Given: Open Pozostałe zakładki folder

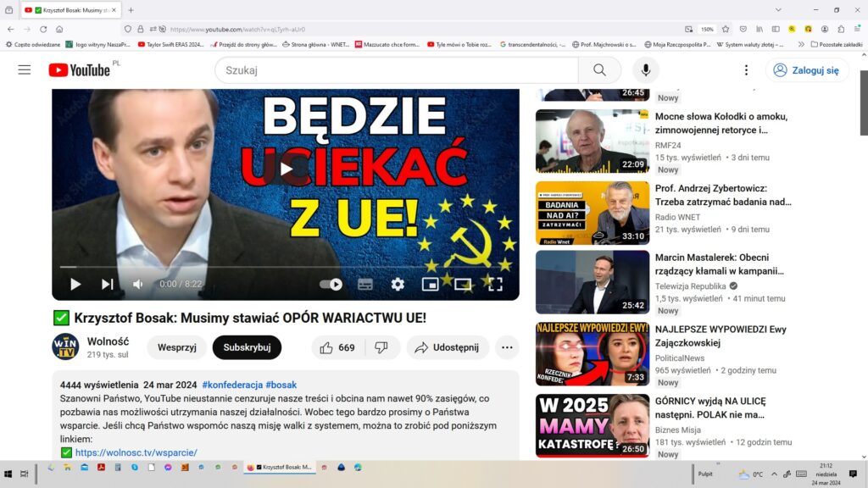Looking at the screenshot, I should pos(837,44).
